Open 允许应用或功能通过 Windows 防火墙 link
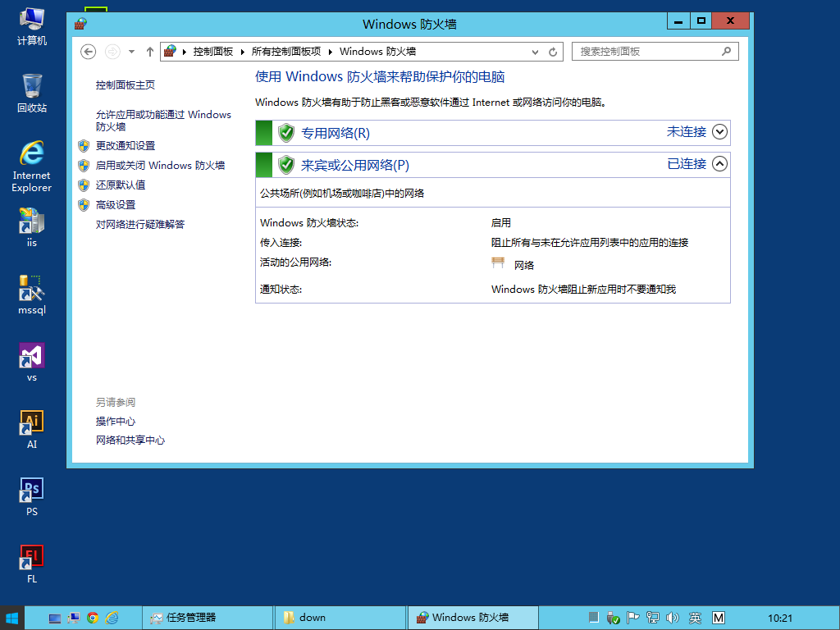Viewport: 840px width, 630px height. tap(163, 121)
